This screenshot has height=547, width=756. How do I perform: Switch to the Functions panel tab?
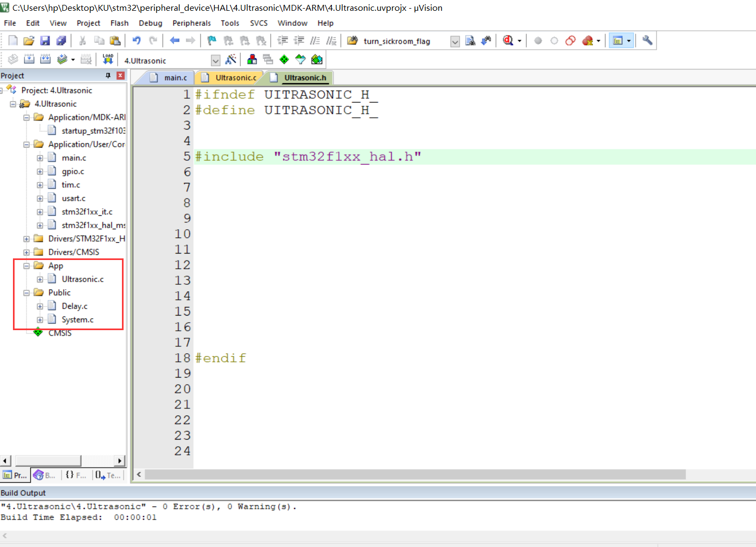(76, 475)
